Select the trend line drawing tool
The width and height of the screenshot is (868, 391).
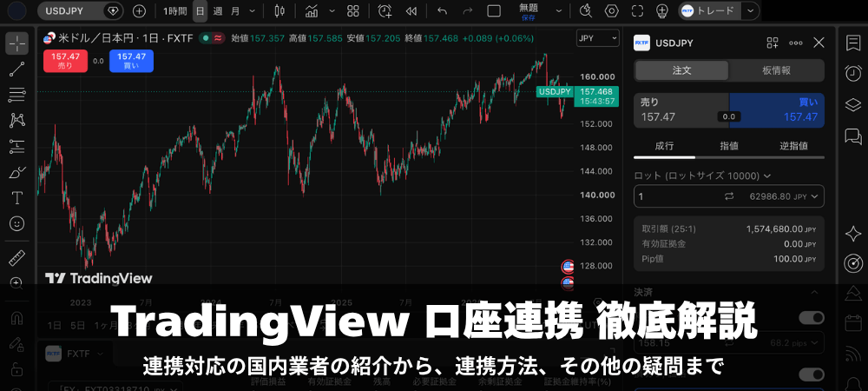17,69
